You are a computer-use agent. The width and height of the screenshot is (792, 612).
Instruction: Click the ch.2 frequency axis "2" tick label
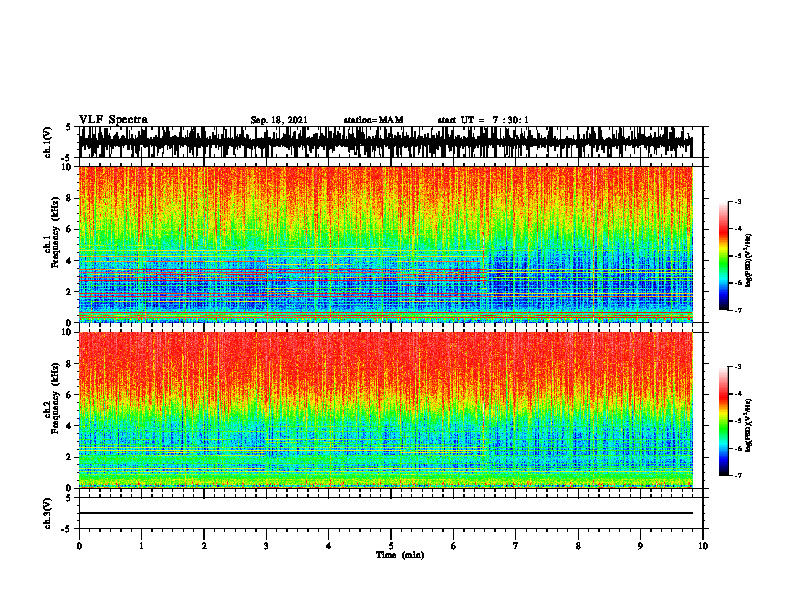tap(69, 457)
